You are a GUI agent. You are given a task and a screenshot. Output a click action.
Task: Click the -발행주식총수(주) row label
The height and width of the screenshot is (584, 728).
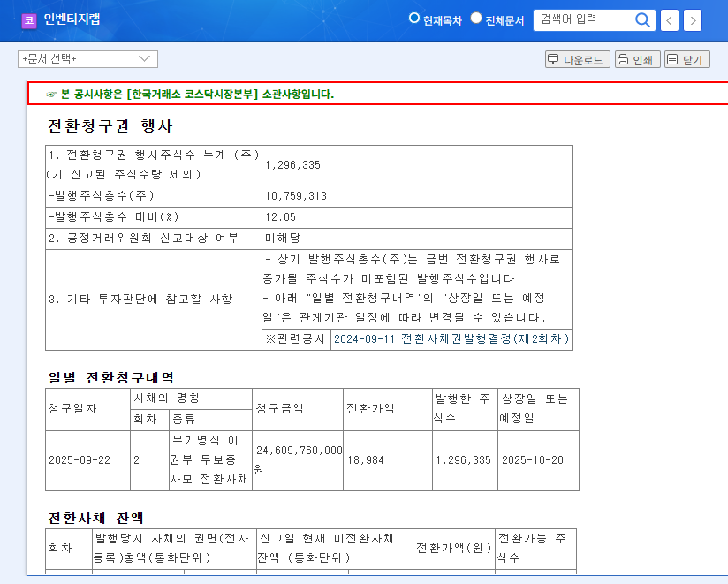(102, 195)
